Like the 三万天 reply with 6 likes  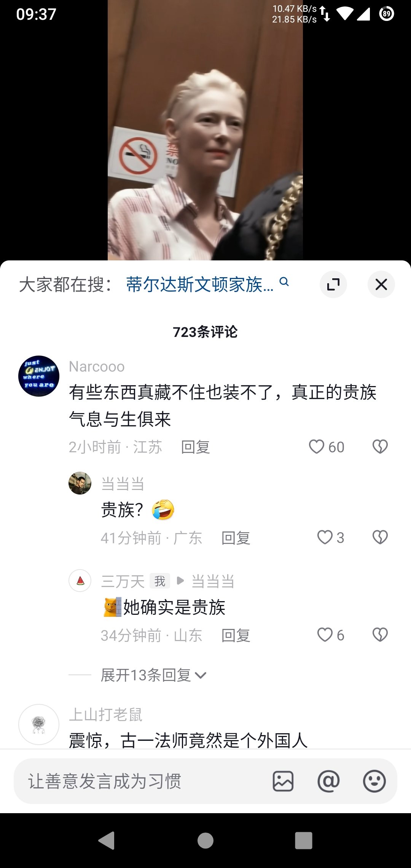tap(325, 635)
